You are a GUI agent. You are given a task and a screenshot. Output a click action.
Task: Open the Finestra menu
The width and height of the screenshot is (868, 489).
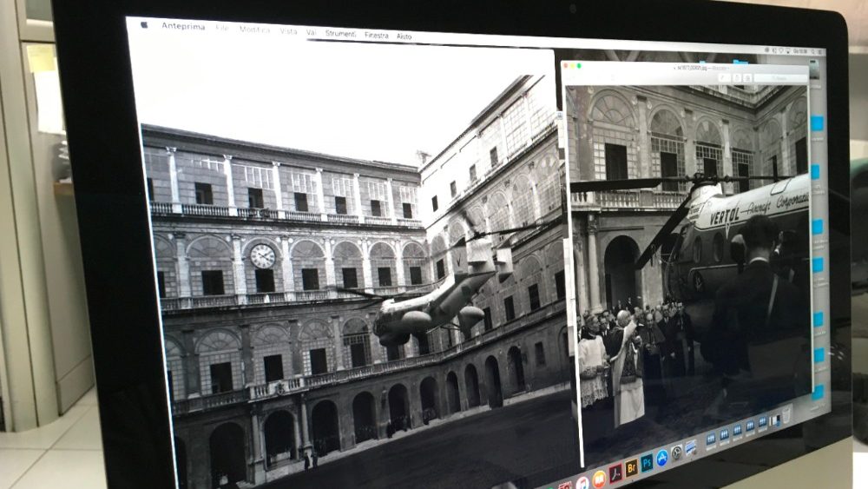377,35
